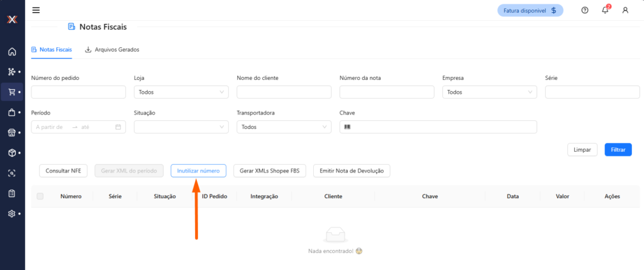Open settings gear in sidebar

pos(11,213)
